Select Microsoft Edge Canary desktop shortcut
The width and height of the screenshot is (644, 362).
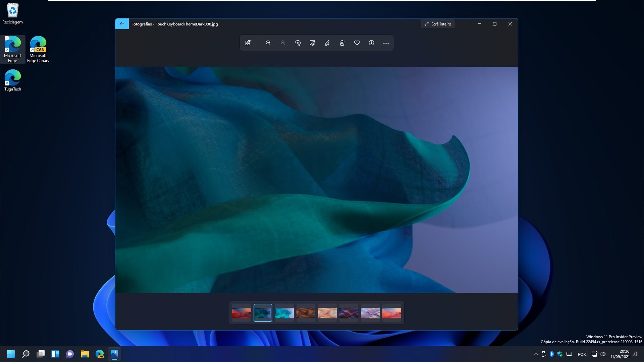pyautogui.click(x=38, y=49)
